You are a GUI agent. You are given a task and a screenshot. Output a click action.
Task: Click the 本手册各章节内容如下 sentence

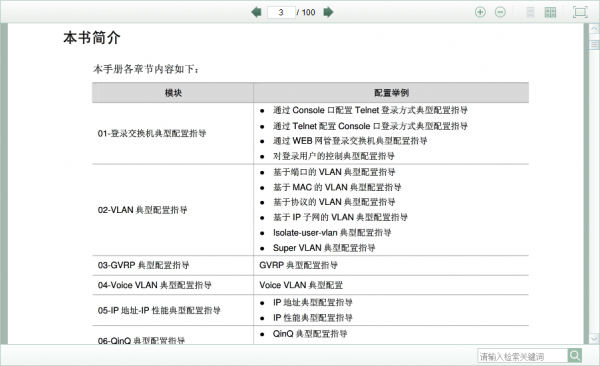pos(146,69)
